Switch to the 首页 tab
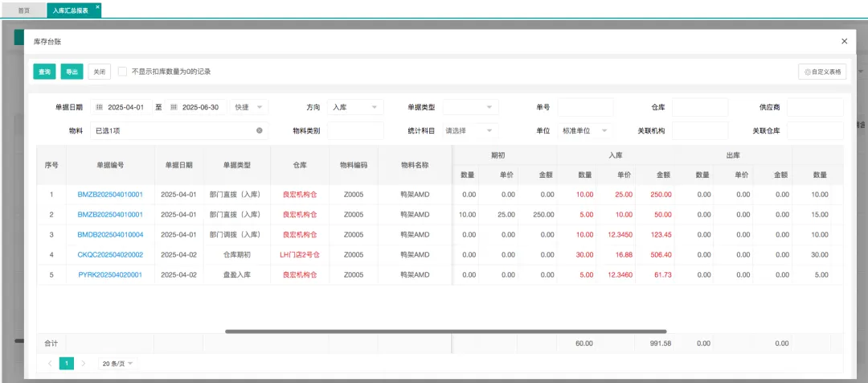 (25, 11)
